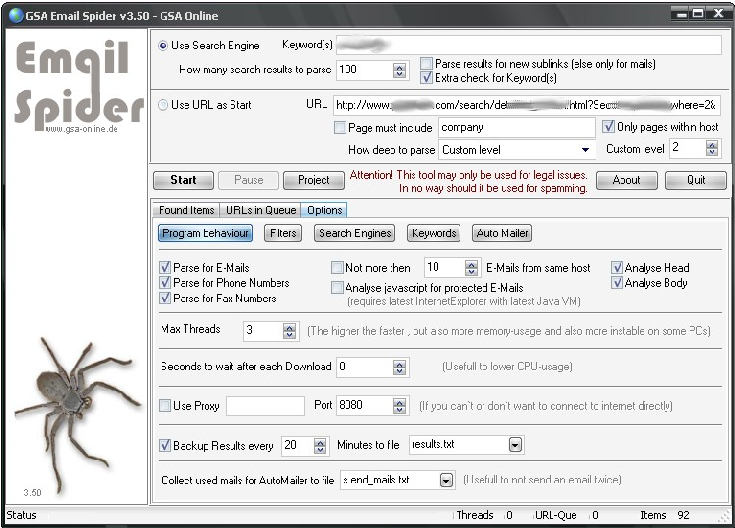
Task: Toggle Only pages within host checkbox
Action: point(608,127)
